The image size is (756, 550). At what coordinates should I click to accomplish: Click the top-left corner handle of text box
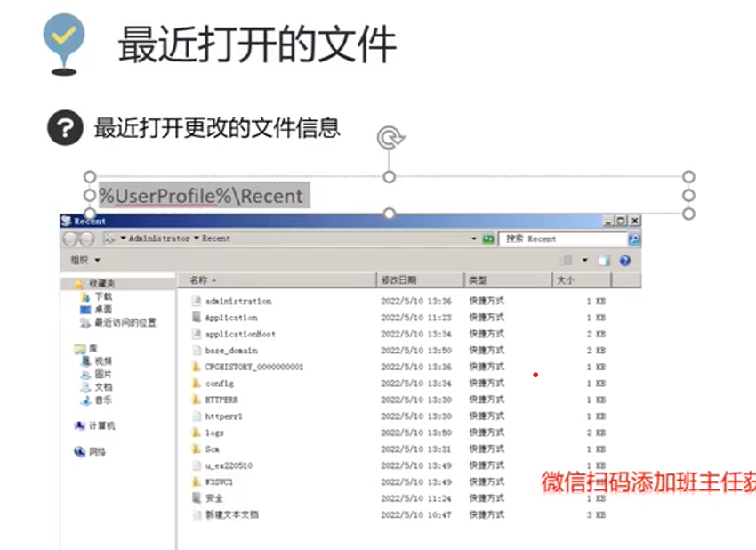pos(90,177)
